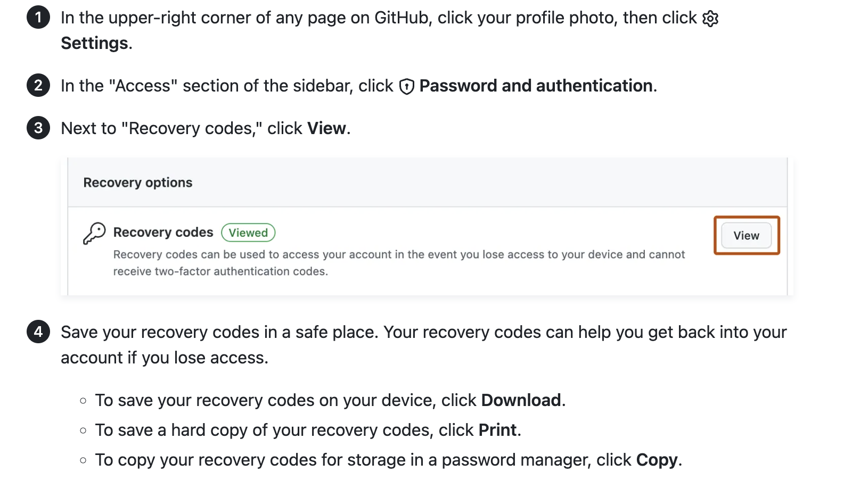Click the green Viewed status badge

click(x=248, y=233)
